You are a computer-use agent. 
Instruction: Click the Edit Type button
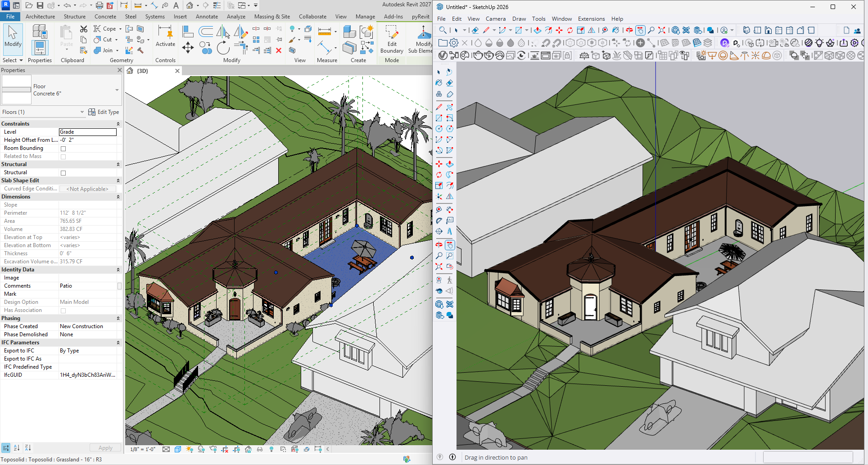click(x=104, y=112)
